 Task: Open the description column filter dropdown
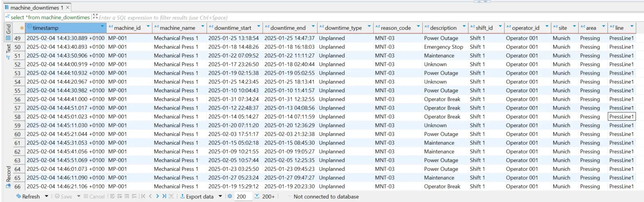[x=464, y=26]
